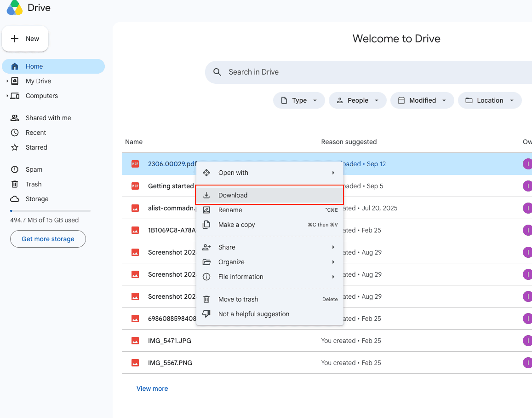
Task: Select the 2306.00029.pdf file name
Action: (x=172, y=164)
